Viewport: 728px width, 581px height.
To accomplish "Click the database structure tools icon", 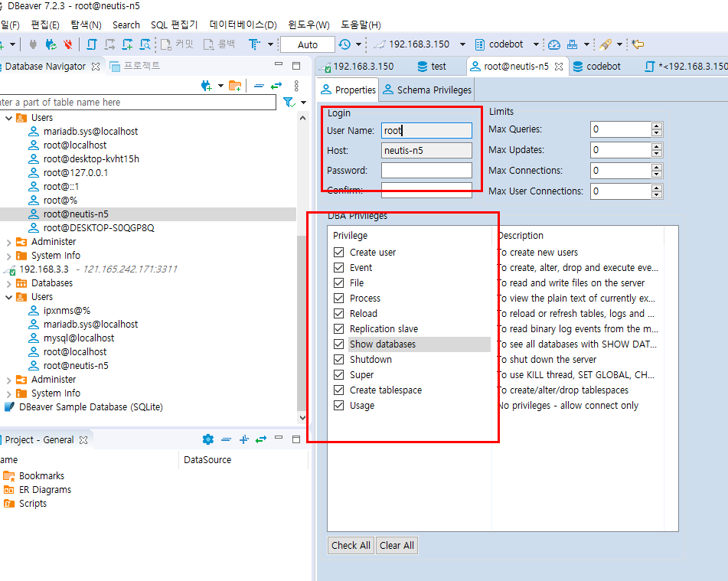I will [572, 44].
